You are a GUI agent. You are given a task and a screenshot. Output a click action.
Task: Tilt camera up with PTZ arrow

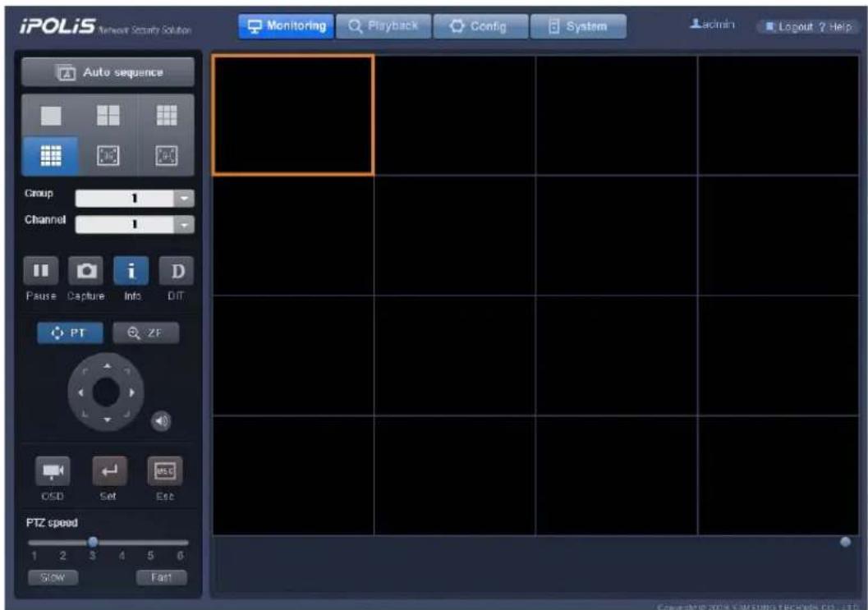point(107,366)
